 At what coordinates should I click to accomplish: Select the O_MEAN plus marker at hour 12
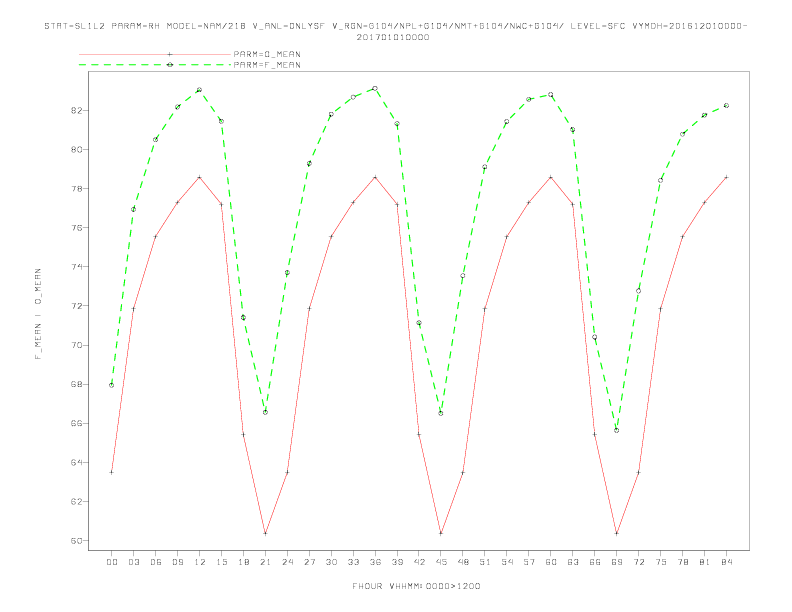[x=200, y=177]
